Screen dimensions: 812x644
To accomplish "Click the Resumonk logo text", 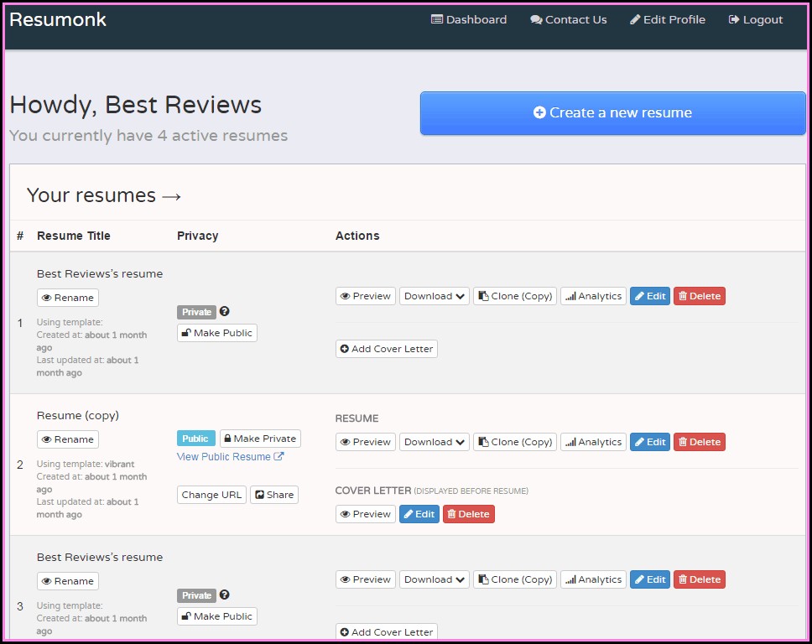I will click(58, 19).
